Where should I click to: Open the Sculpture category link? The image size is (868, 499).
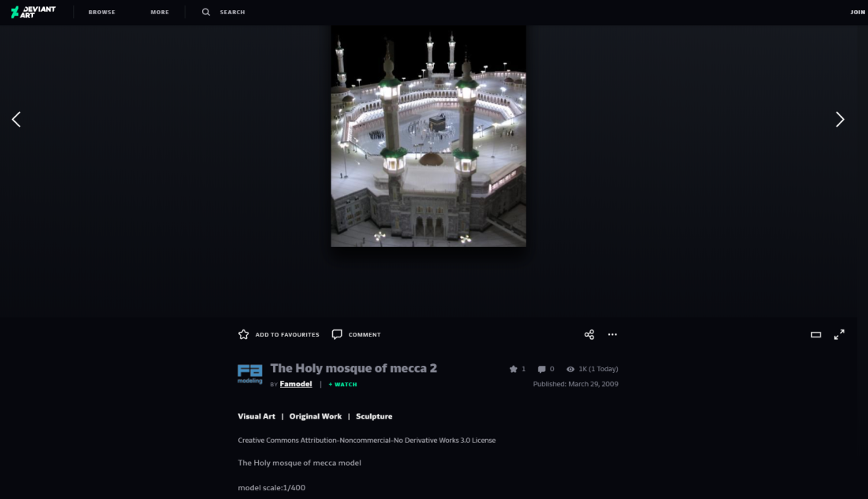point(374,416)
